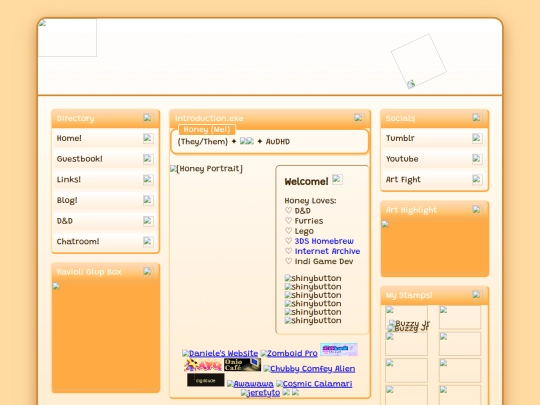Click the icon beside Blog!
This screenshot has height=405, width=540.
[x=148, y=200]
